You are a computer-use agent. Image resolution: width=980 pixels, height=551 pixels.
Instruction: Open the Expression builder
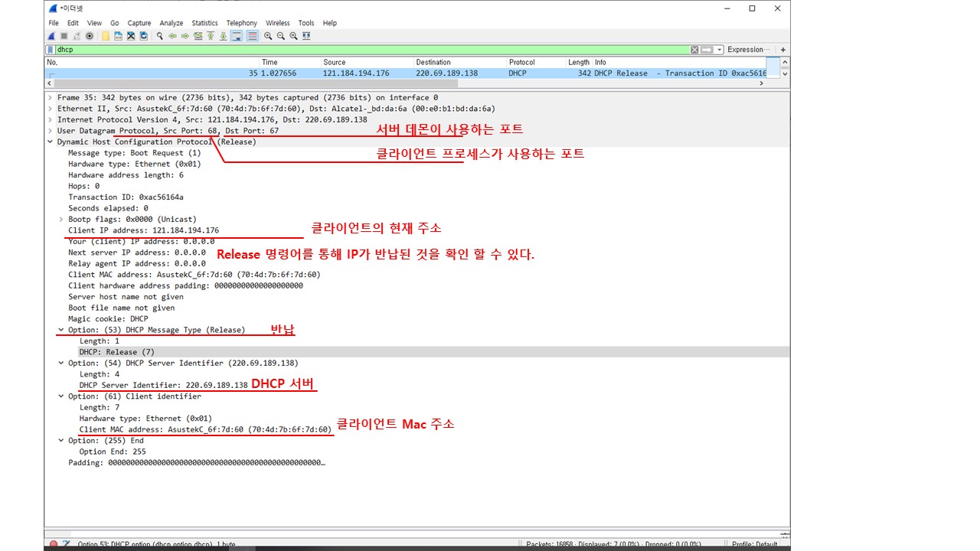(x=749, y=50)
